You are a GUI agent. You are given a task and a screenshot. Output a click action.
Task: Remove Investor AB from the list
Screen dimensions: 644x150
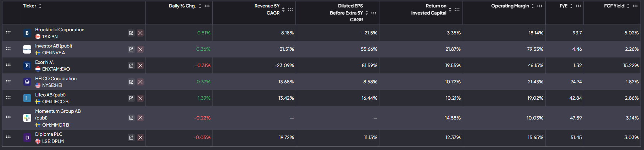pyautogui.click(x=140, y=49)
